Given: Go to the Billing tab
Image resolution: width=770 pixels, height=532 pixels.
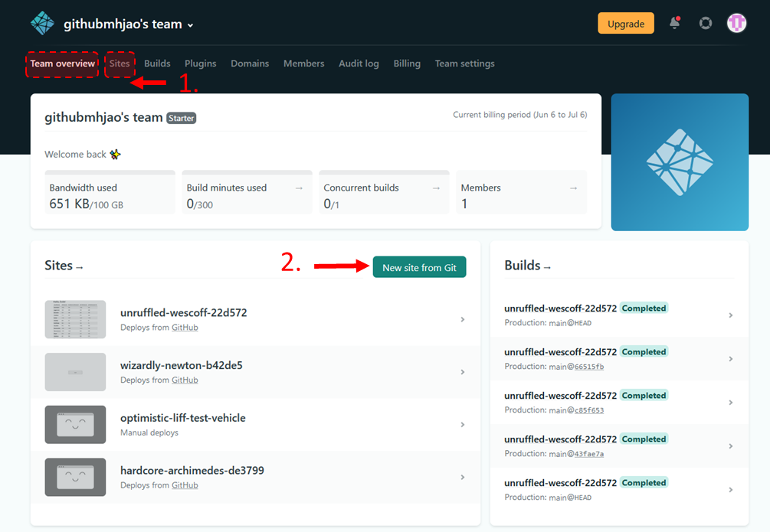Looking at the screenshot, I should 407,64.
